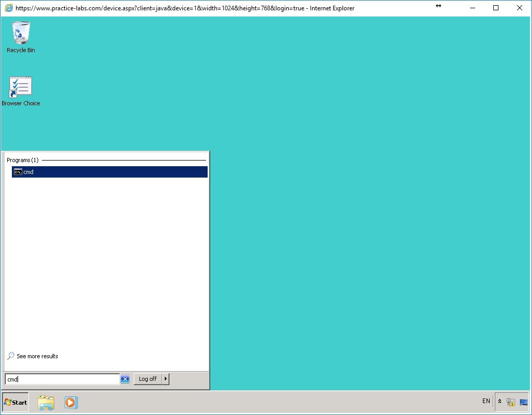Click the Start button
Screen dimensions: 532x415
(x=14, y=402)
